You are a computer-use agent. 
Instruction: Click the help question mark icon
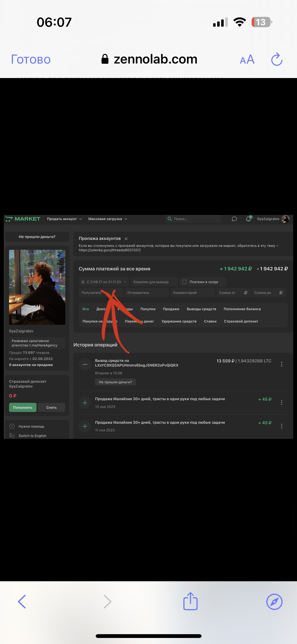[12, 426]
